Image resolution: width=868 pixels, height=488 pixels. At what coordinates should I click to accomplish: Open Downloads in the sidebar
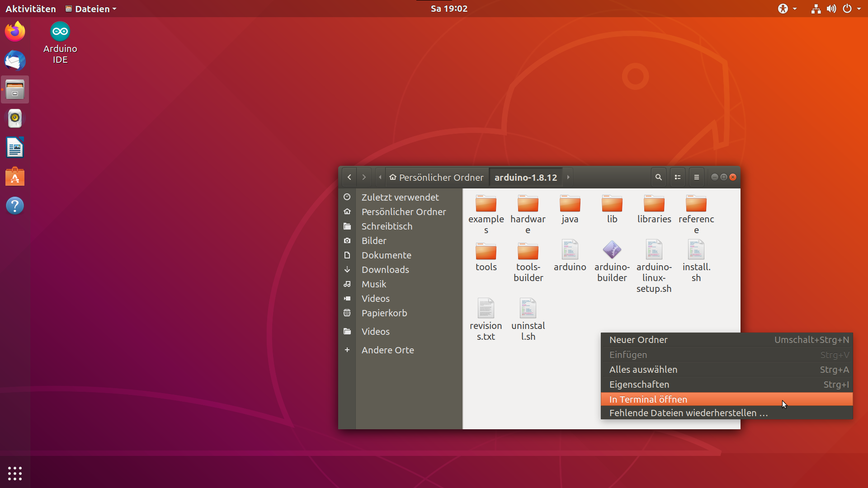point(401,270)
